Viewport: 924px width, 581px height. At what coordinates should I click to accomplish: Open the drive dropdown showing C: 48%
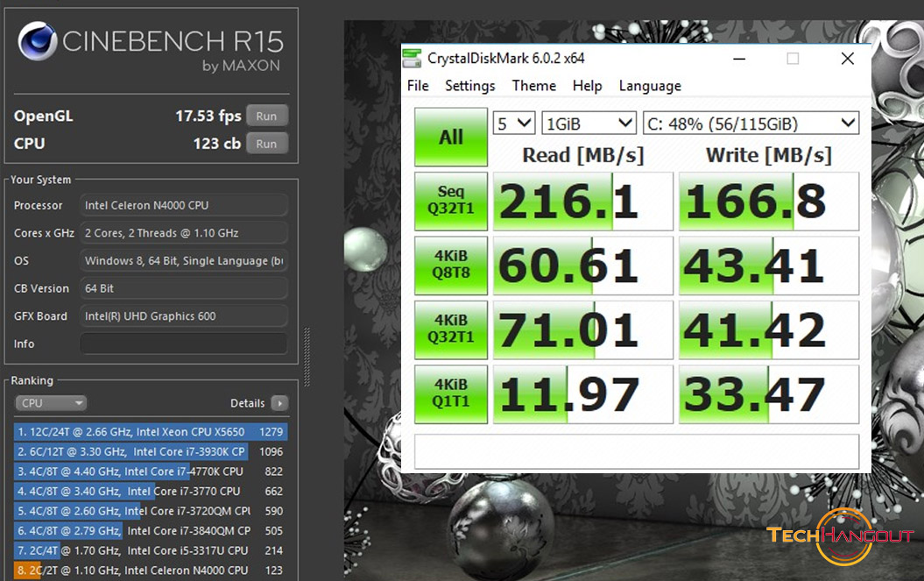point(751,124)
